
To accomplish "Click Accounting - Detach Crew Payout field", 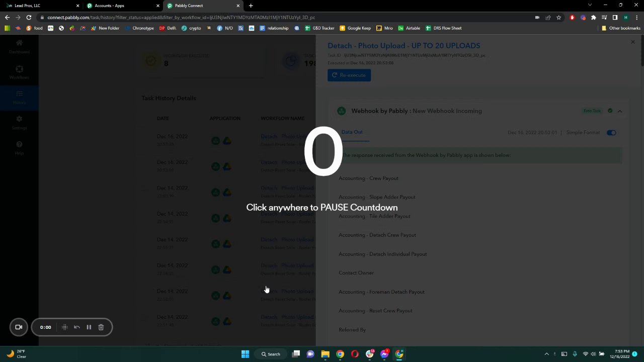I will (377, 235).
